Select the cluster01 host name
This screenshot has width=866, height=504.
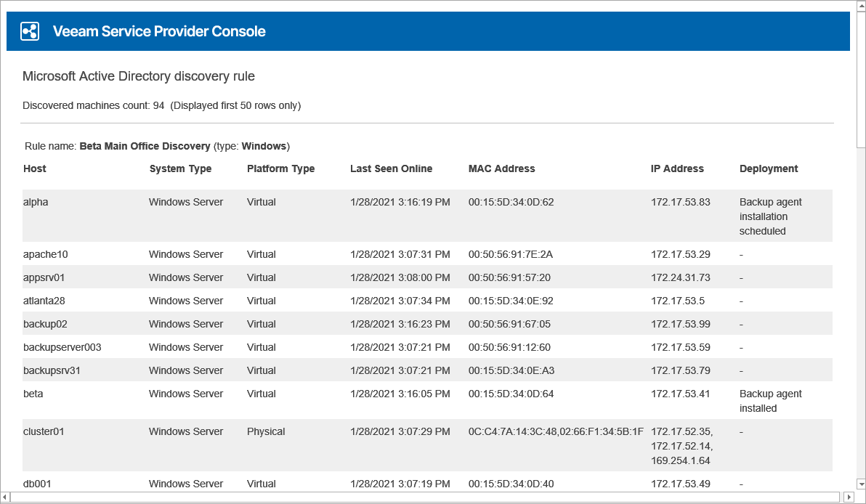(x=44, y=431)
